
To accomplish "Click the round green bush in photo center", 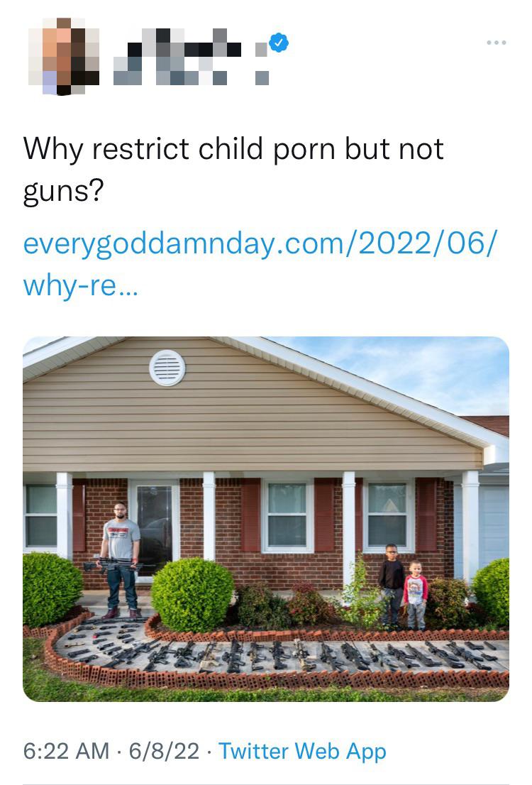I will point(192,595).
